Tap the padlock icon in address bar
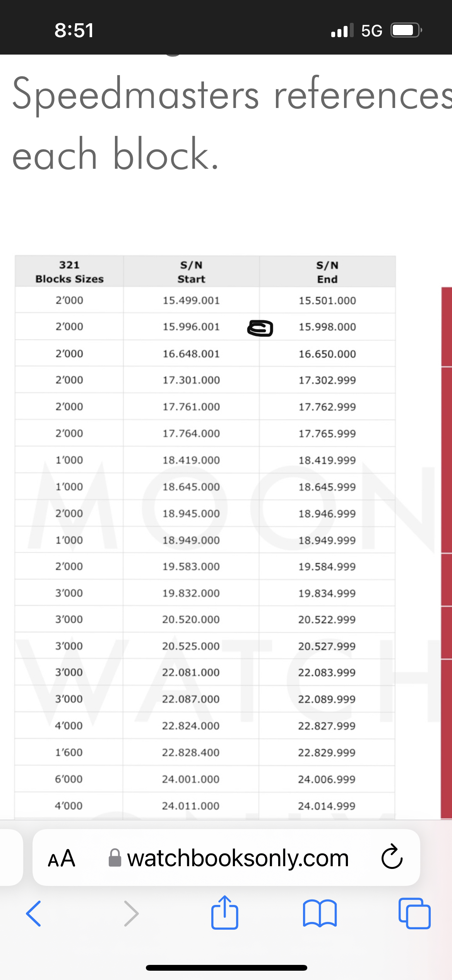The image size is (452, 980). (115, 858)
